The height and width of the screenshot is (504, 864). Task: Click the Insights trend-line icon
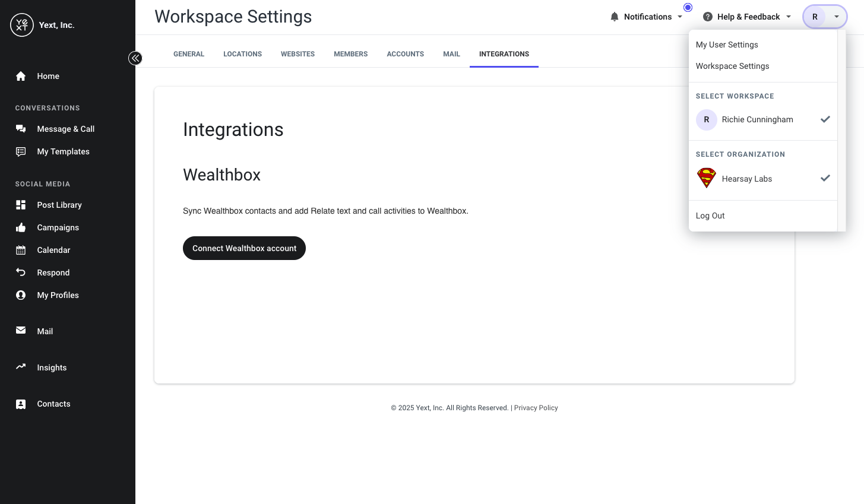21,367
